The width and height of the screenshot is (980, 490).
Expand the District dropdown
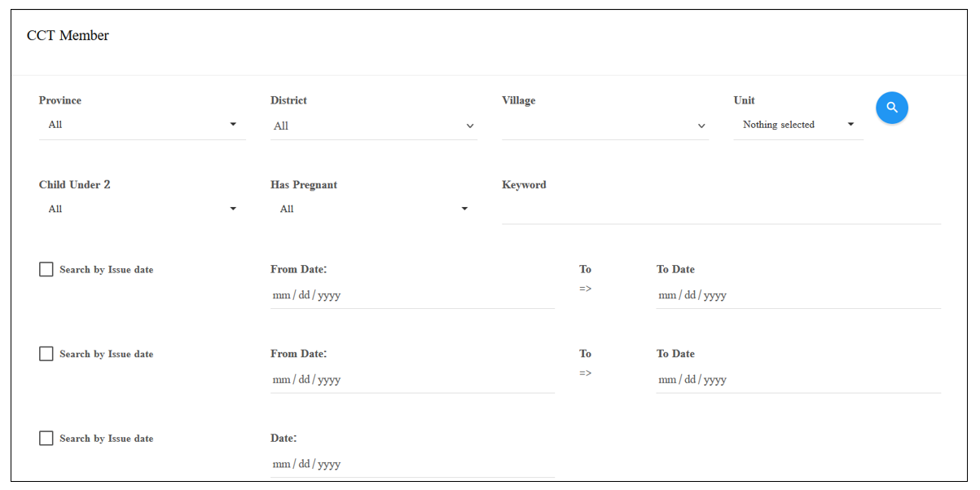pos(374,126)
